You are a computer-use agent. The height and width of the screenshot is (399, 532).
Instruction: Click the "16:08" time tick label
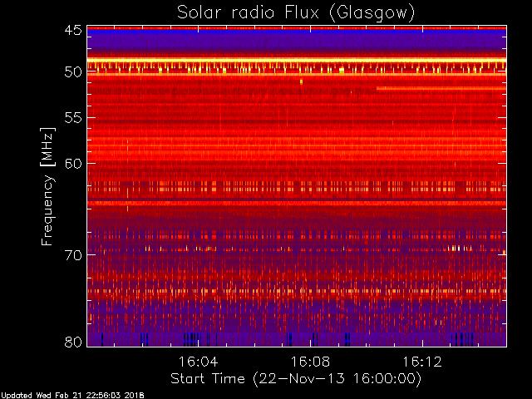click(x=310, y=362)
